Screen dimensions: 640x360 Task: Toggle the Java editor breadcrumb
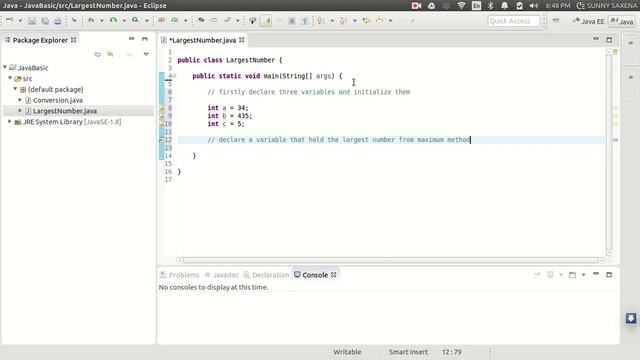click(253, 20)
